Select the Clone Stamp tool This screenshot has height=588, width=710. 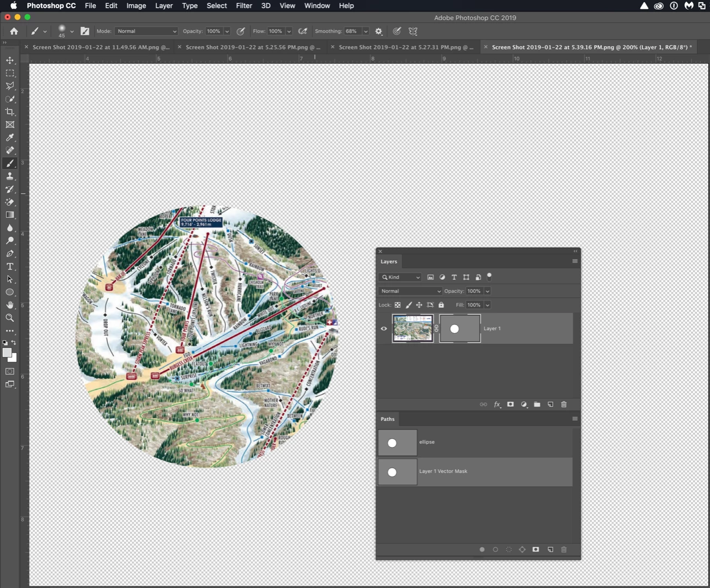[10, 176]
